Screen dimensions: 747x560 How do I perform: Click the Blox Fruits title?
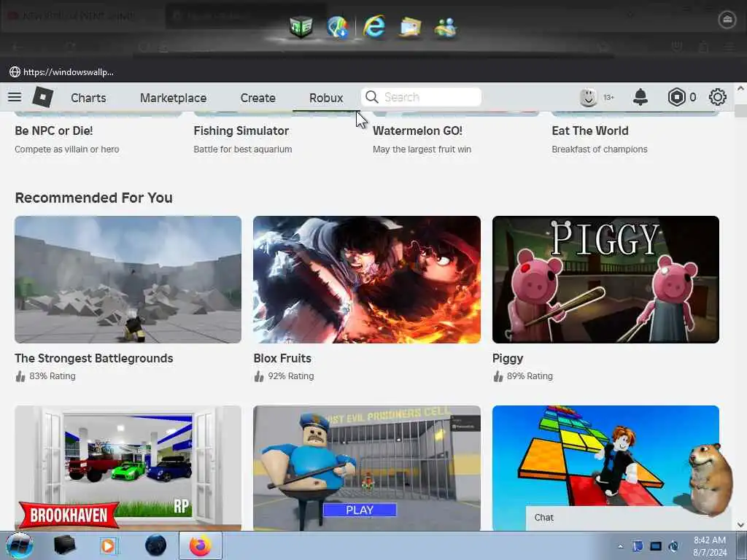pyautogui.click(x=282, y=358)
